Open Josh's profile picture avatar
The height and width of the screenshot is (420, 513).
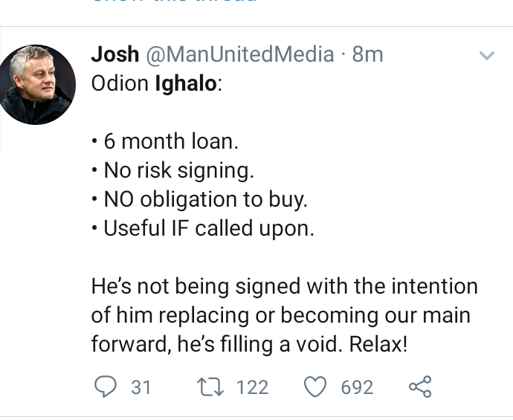click(36, 85)
